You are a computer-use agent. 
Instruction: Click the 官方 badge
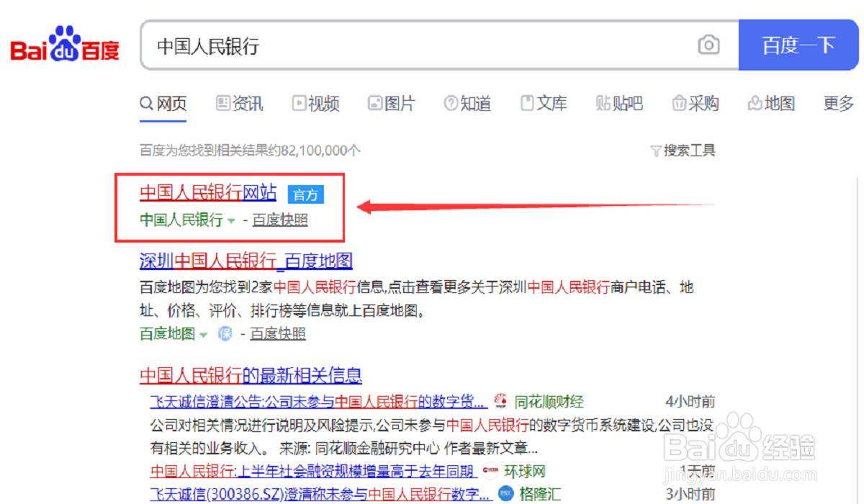(x=306, y=194)
